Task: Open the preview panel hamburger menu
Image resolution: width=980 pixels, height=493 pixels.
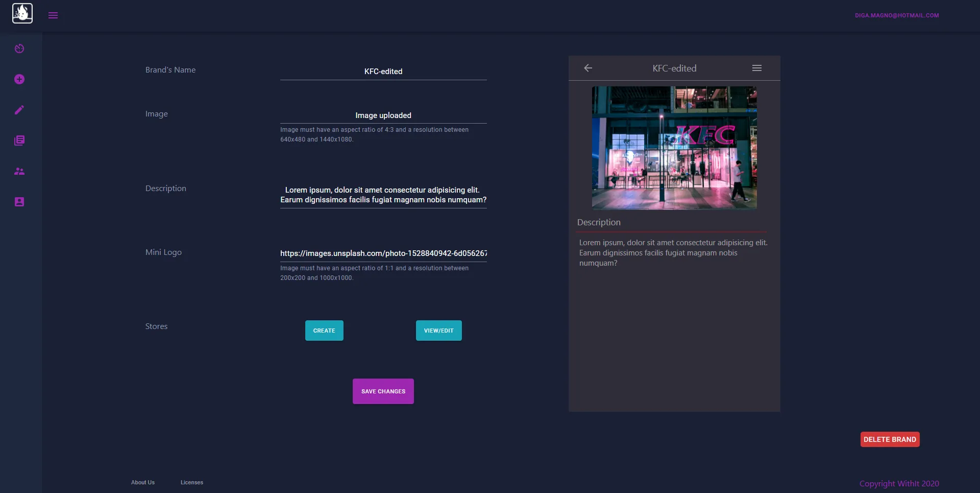Action: tap(757, 68)
